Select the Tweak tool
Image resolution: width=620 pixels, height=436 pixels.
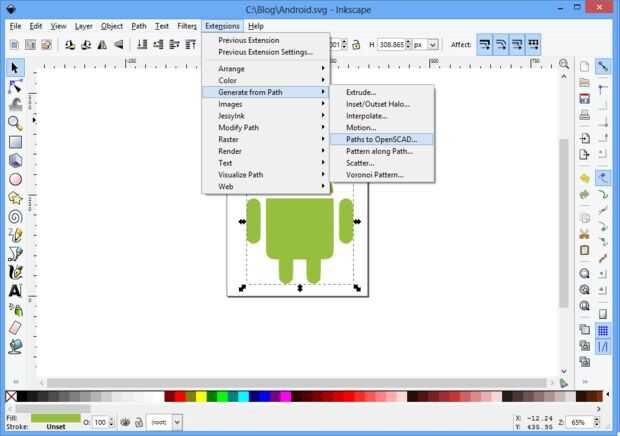[x=15, y=105]
